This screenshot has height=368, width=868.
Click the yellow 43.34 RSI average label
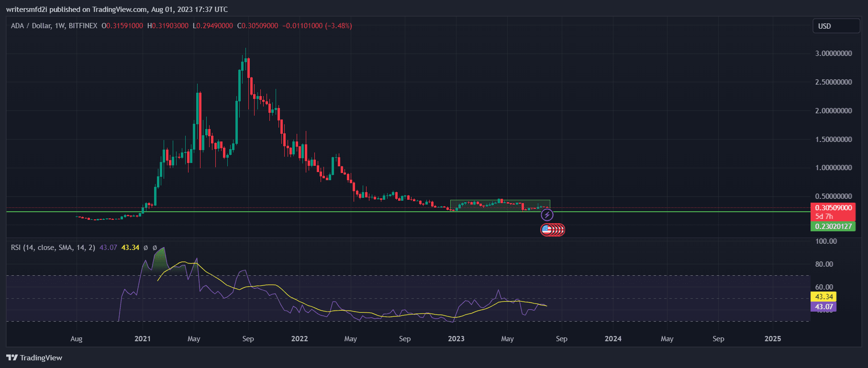[823, 297]
